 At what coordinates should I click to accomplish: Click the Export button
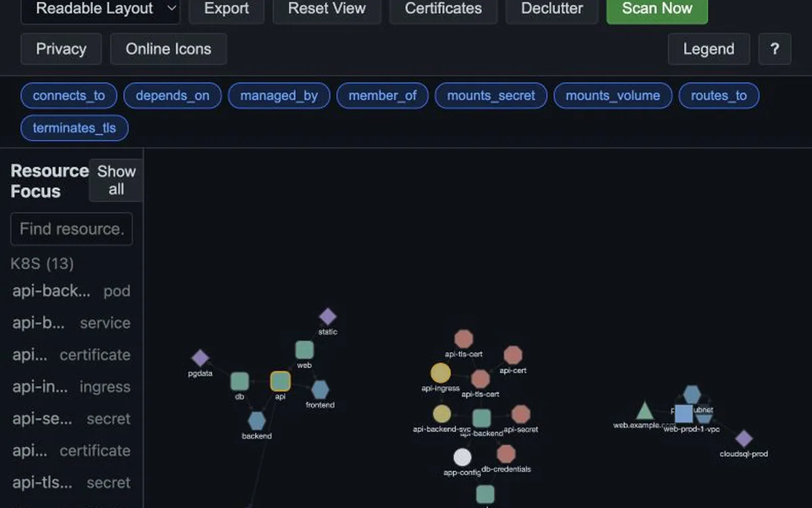click(x=227, y=9)
